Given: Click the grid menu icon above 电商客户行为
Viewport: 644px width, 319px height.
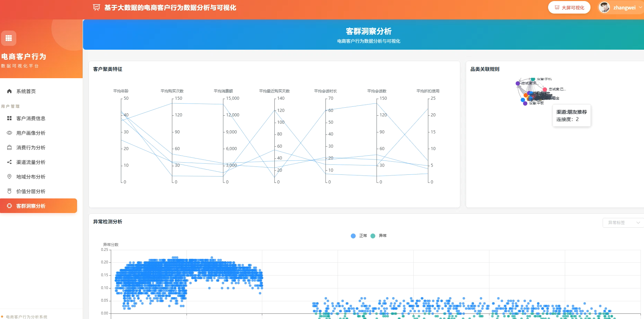Looking at the screenshot, I should [x=9, y=38].
